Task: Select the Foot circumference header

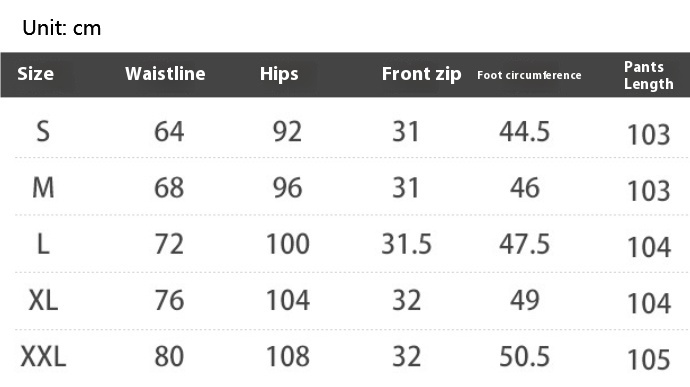Action: tap(529, 75)
